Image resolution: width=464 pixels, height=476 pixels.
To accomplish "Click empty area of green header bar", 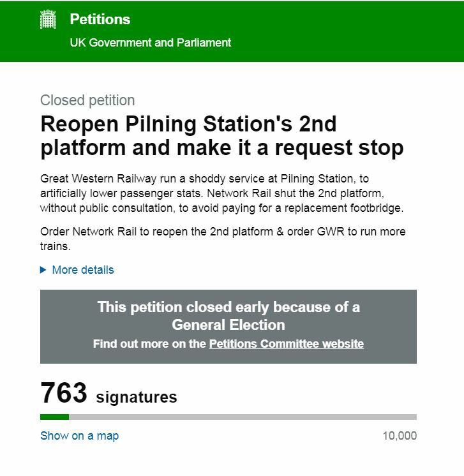I will [x=346, y=31].
